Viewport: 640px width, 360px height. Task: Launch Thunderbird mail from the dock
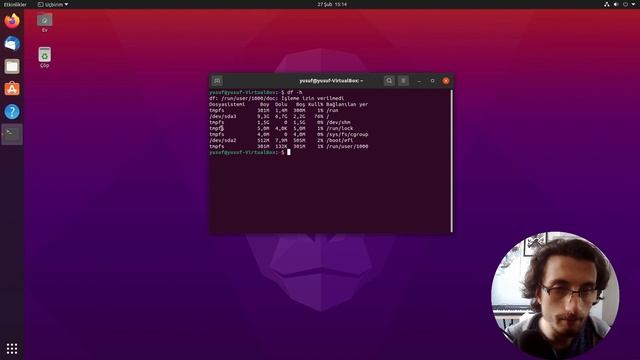12,43
